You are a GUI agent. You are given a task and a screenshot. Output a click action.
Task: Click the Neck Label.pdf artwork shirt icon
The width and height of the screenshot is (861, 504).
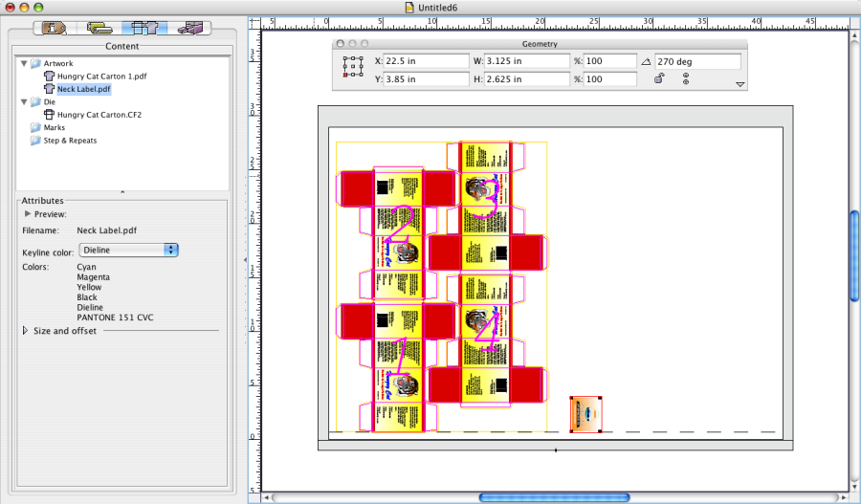pyautogui.click(x=49, y=88)
